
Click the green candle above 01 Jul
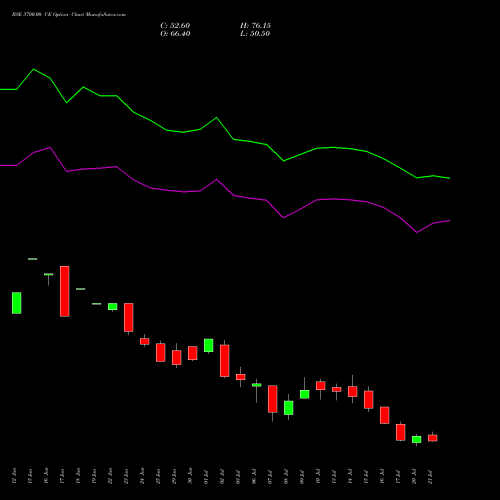tap(209, 345)
